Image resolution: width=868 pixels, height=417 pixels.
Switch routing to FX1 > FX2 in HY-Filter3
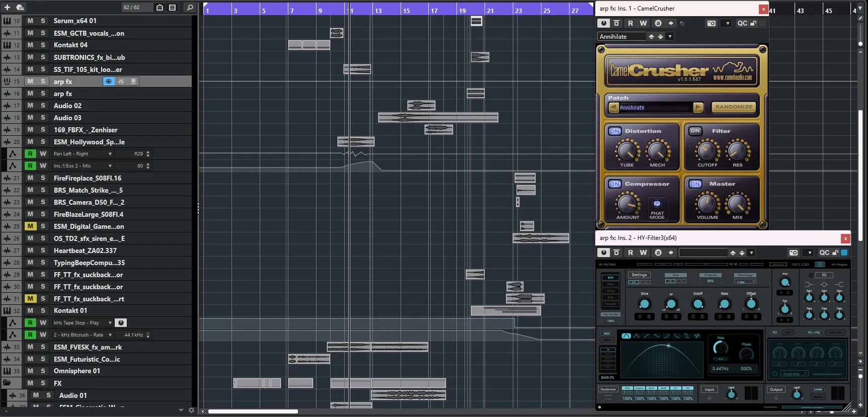pyautogui.click(x=814, y=332)
